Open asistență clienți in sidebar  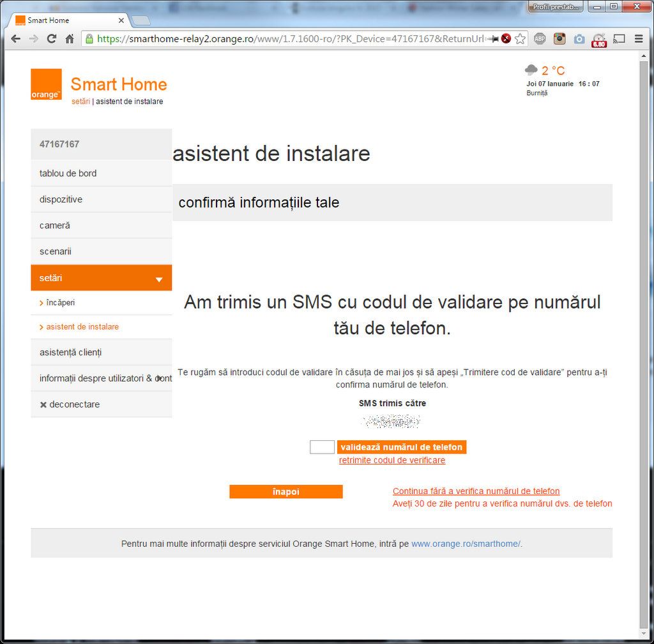tap(102, 353)
